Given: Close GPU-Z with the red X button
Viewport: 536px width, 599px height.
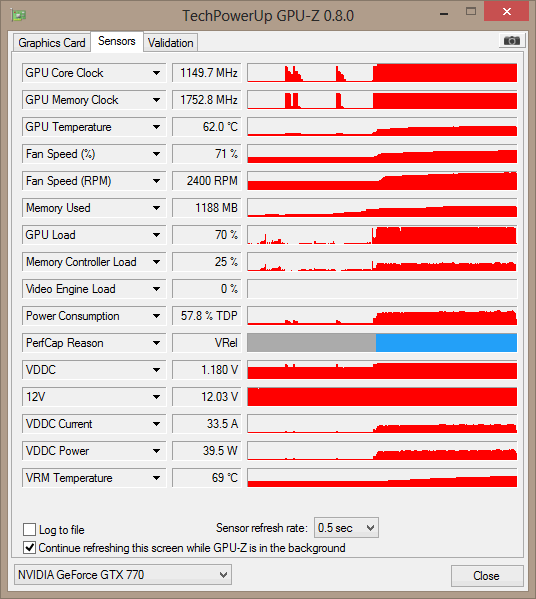Looking at the screenshot, I should (507, 11).
